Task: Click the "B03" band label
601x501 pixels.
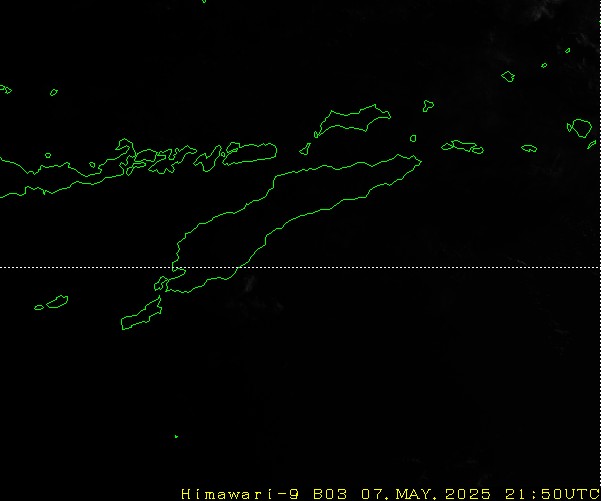Action: click(x=330, y=494)
